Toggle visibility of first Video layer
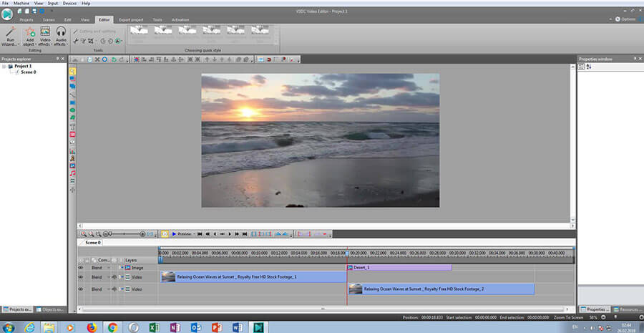This screenshot has width=644, height=333. point(80,278)
